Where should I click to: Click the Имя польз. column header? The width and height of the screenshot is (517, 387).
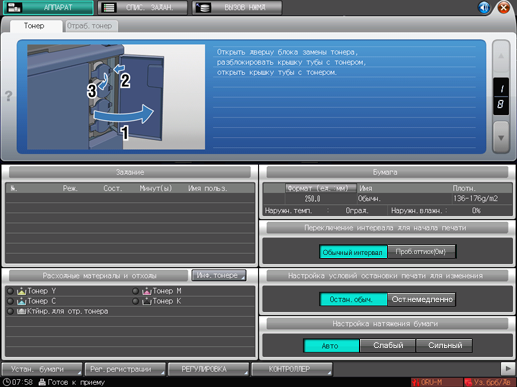[207, 188]
